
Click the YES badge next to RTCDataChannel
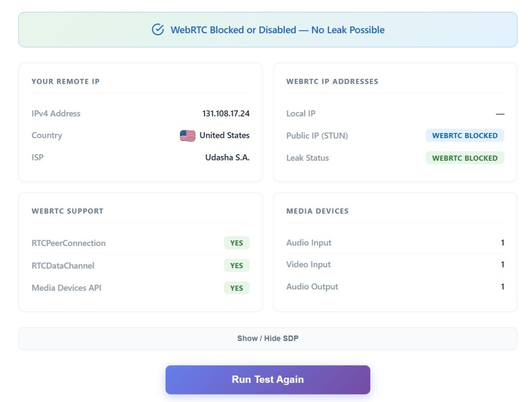point(236,265)
